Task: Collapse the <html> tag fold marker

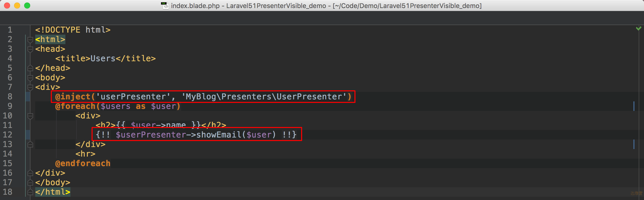Action: click(30, 40)
